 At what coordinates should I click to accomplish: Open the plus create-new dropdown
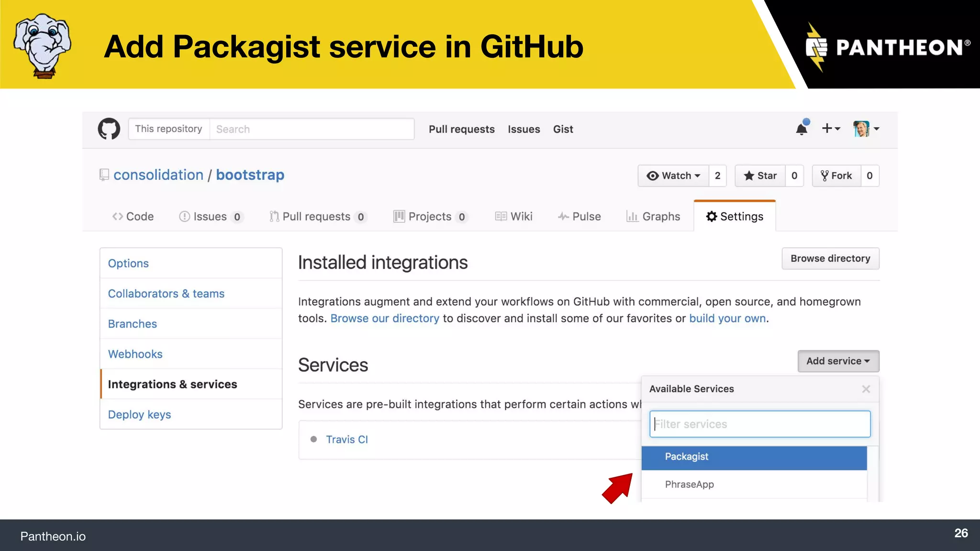pos(831,128)
